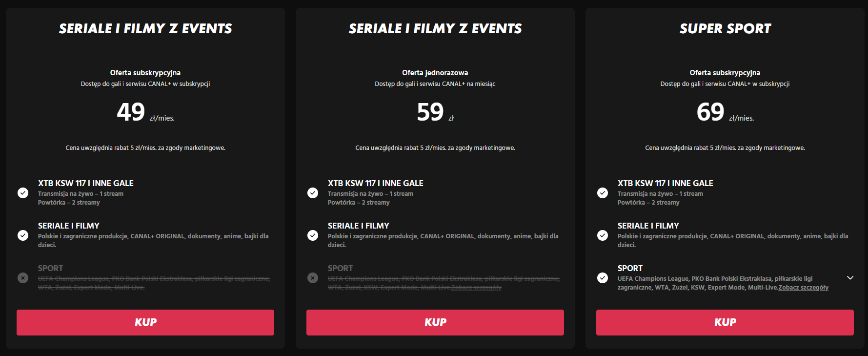Click the SPORT feature heading in the Super Sport card
868x356 pixels.
[630, 268]
